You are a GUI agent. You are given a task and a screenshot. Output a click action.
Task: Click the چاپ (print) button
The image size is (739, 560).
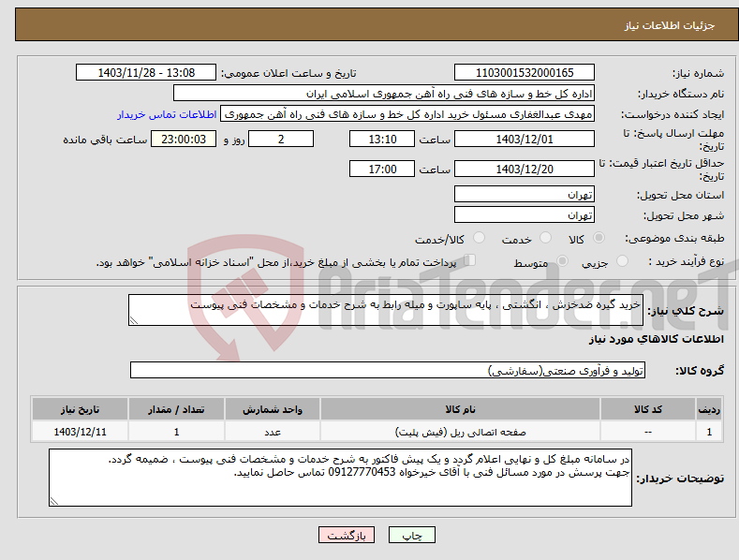411,535
